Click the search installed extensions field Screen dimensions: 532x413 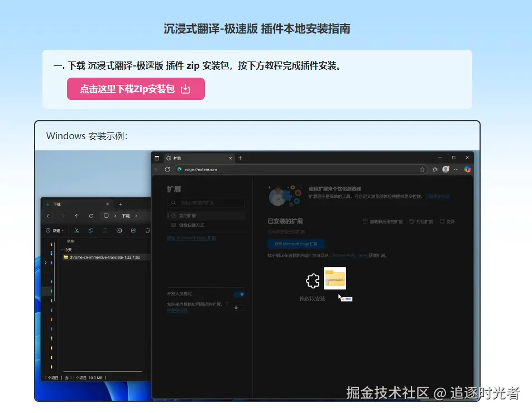205,203
